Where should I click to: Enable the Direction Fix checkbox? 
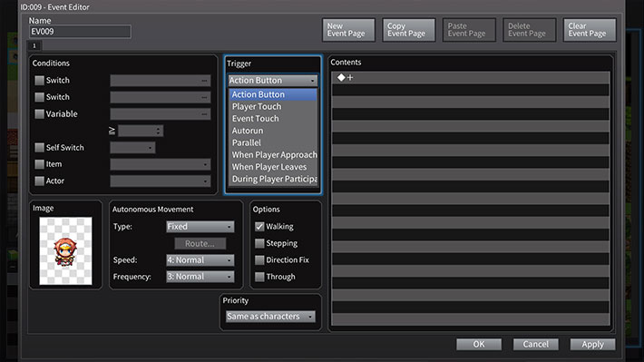click(x=259, y=260)
